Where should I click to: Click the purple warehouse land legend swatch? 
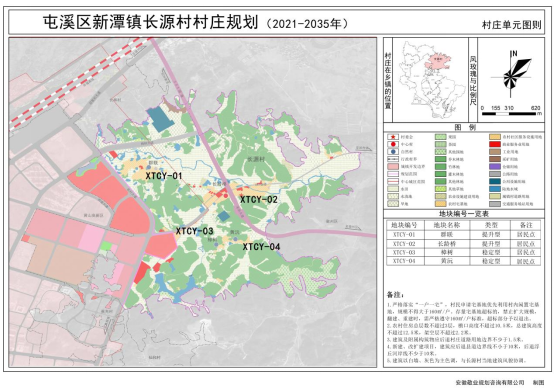point(495,166)
